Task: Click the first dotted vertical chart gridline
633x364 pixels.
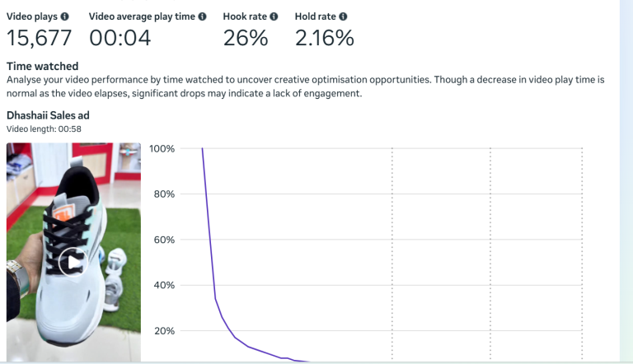Action: pos(392,247)
